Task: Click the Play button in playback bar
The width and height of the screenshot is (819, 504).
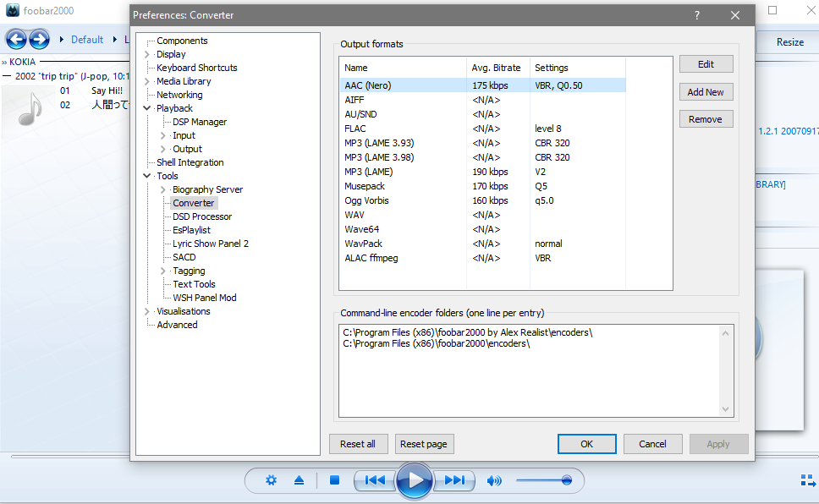Action: pyautogui.click(x=415, y=480)
